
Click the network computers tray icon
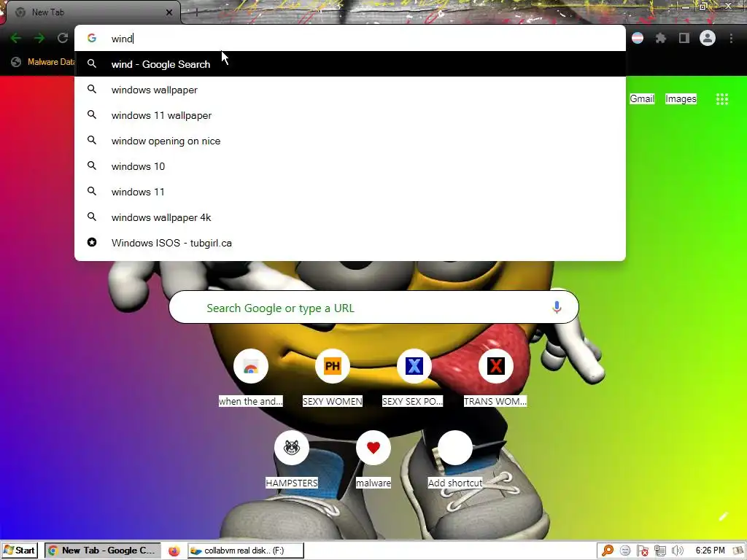click(659, 551)
